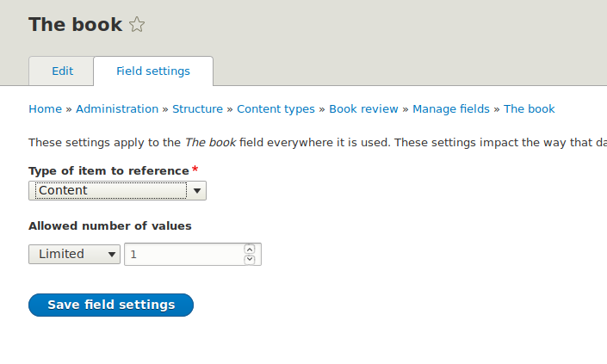Click 'The book' page heading
The image size is (607, 364).
pyautogui.click(x=75, y=24)
